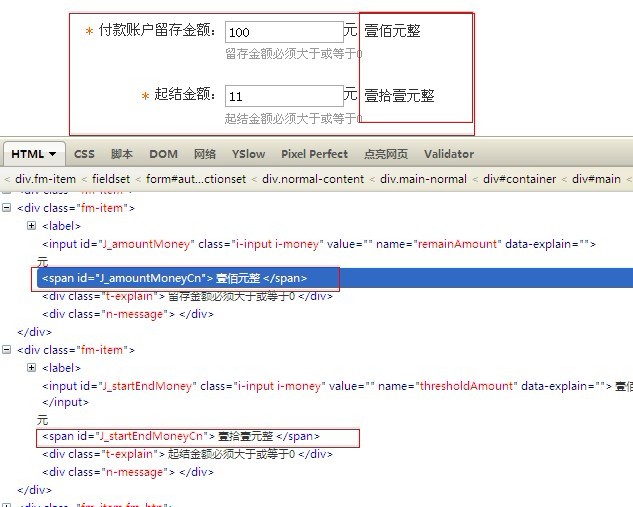Open the HTML panel dropdown arrow
This screenshot has width=633, height=507.
point(51,154)
